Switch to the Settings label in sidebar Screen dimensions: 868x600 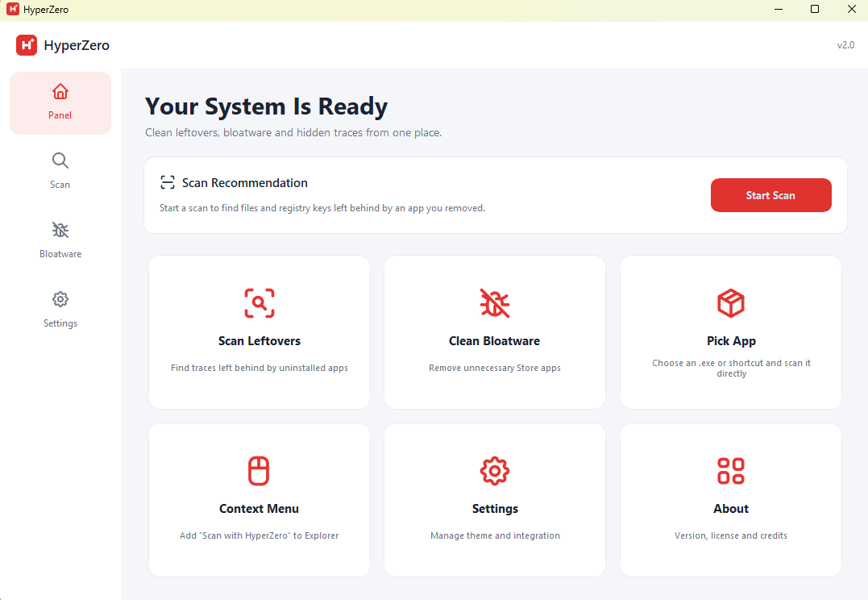pyautogui.click(x=60, y=323)
